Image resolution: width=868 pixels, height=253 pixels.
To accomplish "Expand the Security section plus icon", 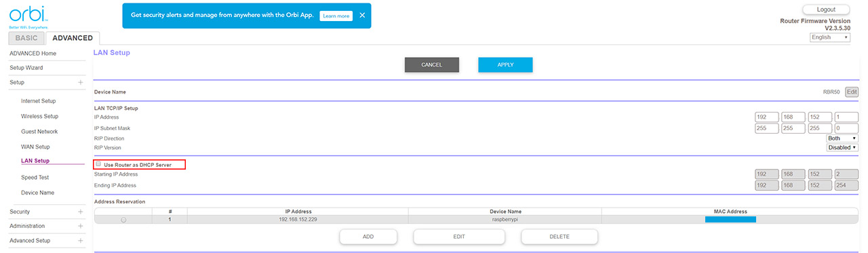I will point(81,212).
